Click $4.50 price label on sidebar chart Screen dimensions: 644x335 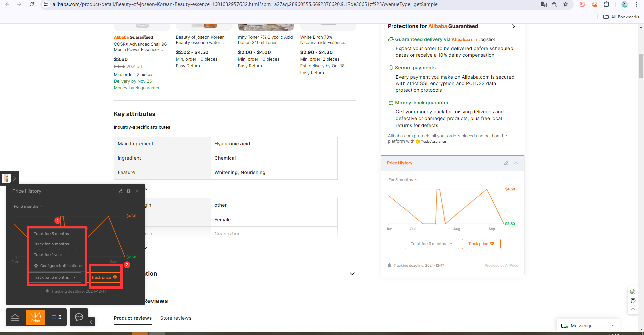(510, 189)
